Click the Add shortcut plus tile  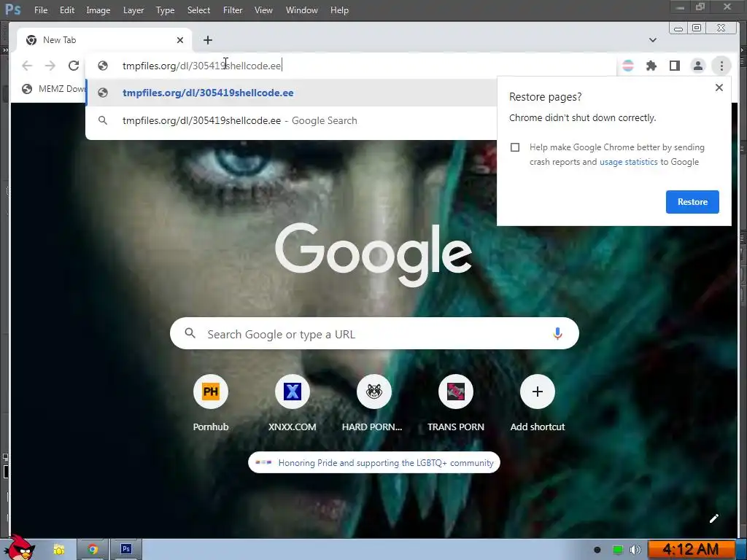(538, 402)
